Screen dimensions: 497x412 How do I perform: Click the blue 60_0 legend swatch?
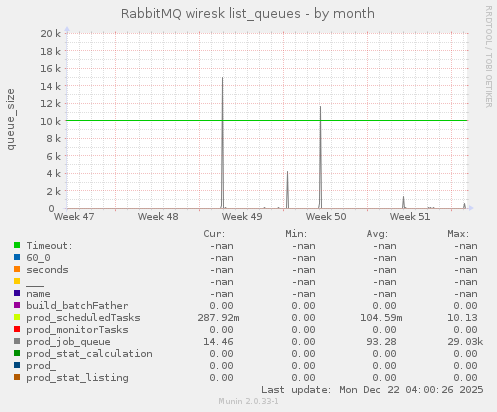pyautogui.click(x=17, y=257)
